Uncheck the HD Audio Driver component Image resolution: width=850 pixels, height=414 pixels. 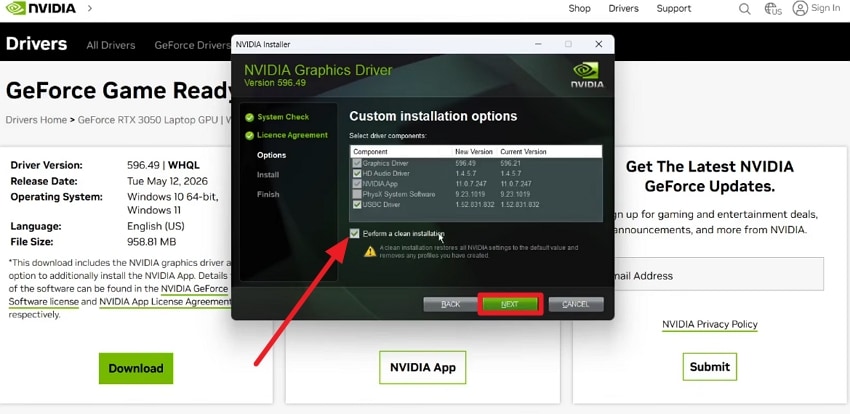coord(357,173)
